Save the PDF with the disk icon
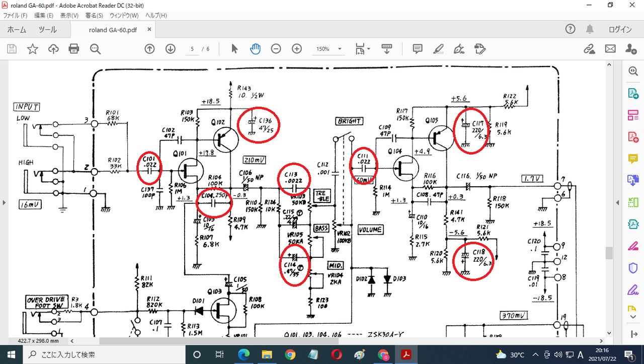The width and height of the screenshot is (644, 364). [x=11, y=48]
